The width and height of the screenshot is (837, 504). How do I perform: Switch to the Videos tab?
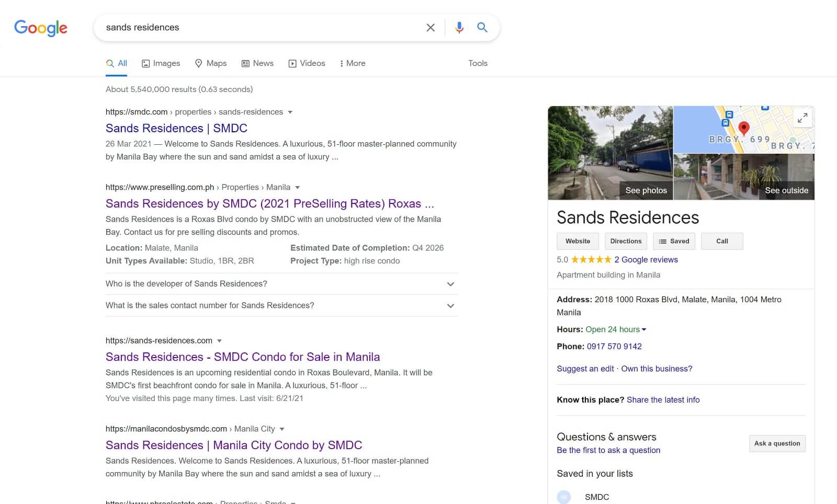pyautogui.click(x=307, y=63)
